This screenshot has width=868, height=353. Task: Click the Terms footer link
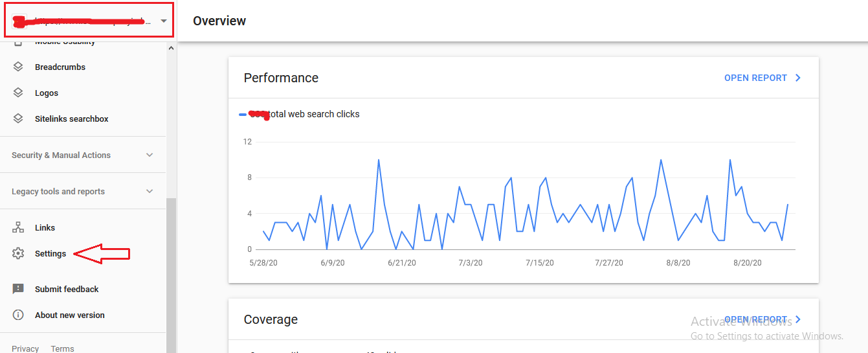click(x=62, y=348)
